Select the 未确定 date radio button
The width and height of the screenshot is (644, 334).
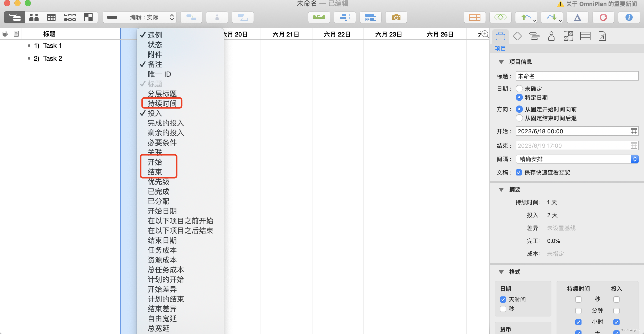(519, 89)
